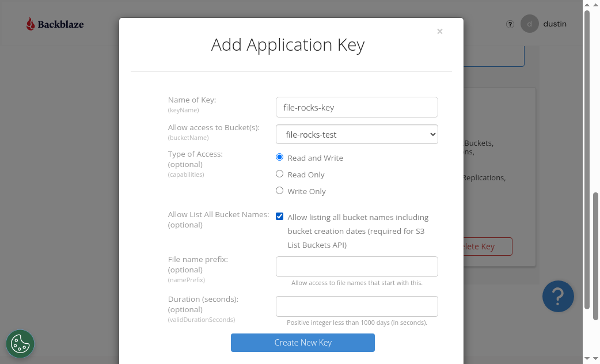Click the 'Name of Key:' label
This screenshot has width=600, height=364.
coord(192,100)
